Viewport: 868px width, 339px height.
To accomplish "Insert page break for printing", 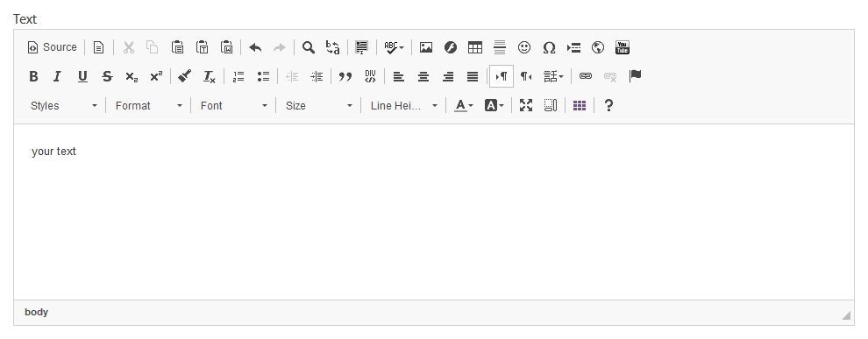I will pos(573,47).
